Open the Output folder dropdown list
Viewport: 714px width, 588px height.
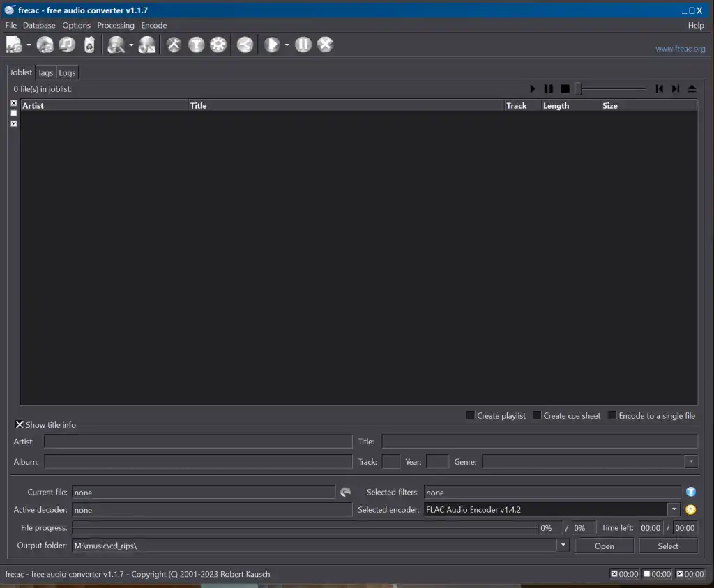[x=563, y=546]
